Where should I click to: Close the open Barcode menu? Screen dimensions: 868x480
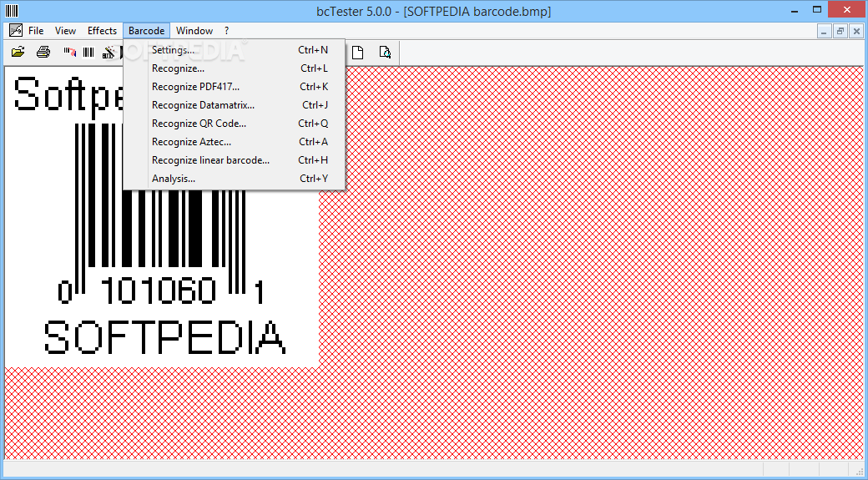click(x=146, y=30)
